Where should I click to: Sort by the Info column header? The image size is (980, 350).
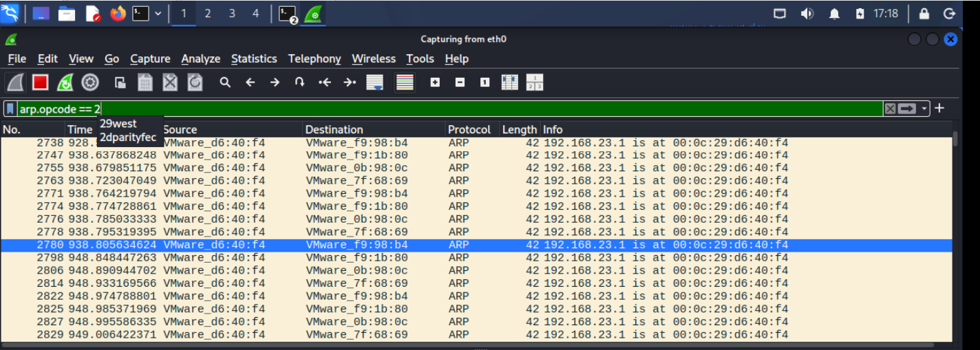coord(746,129)
